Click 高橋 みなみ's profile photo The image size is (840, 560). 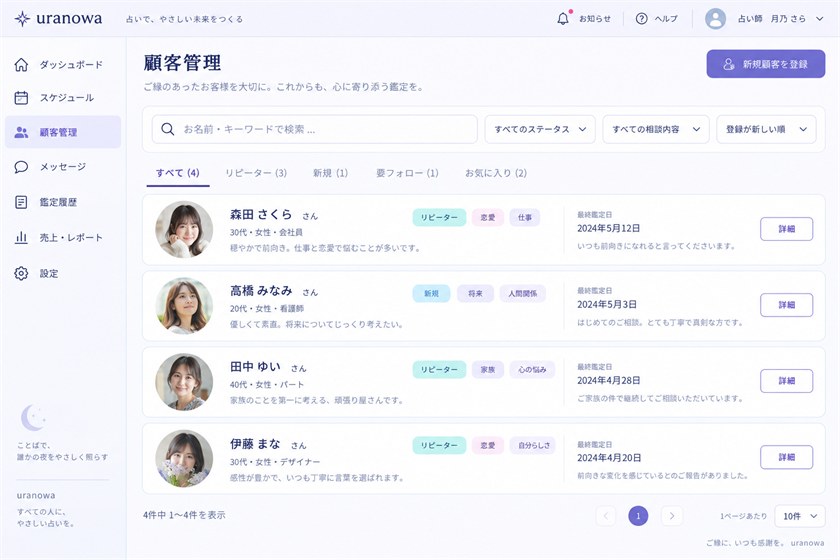click(184, 305)
